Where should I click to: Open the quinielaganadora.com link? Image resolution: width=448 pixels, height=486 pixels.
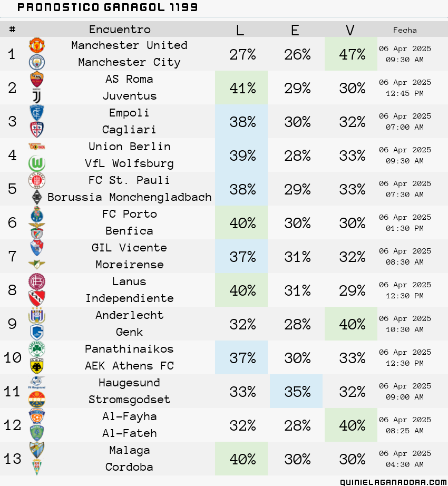click(394, 482)
